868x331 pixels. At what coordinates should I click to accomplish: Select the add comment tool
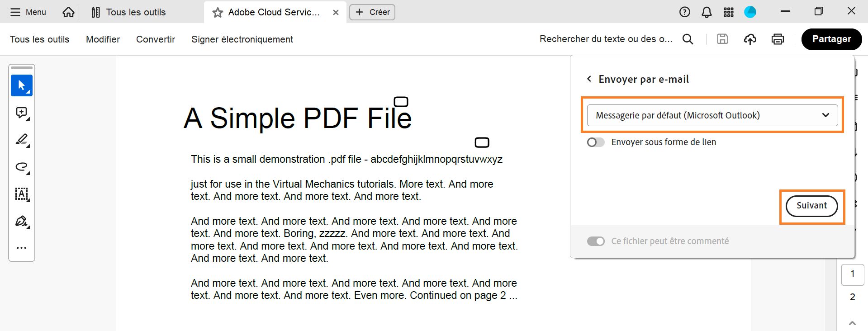[22, 113]
